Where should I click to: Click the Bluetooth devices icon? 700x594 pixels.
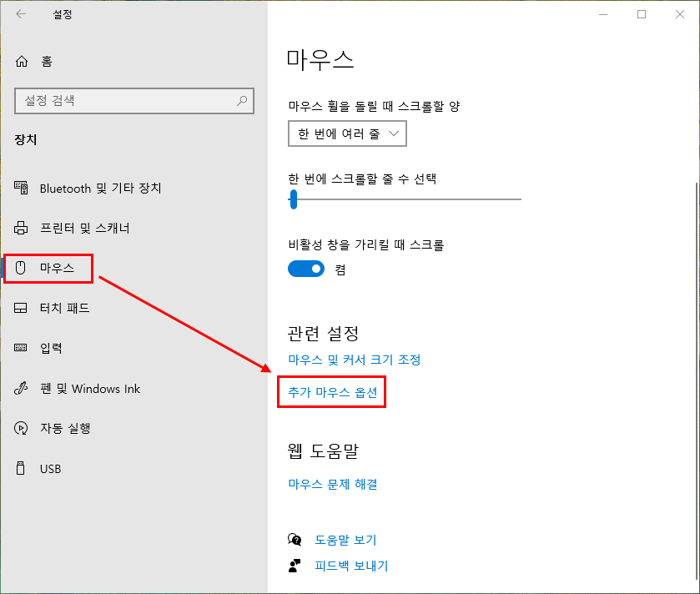pos(21,188)
